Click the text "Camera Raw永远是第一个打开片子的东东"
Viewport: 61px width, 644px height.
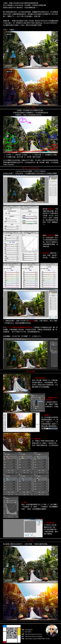30,171
